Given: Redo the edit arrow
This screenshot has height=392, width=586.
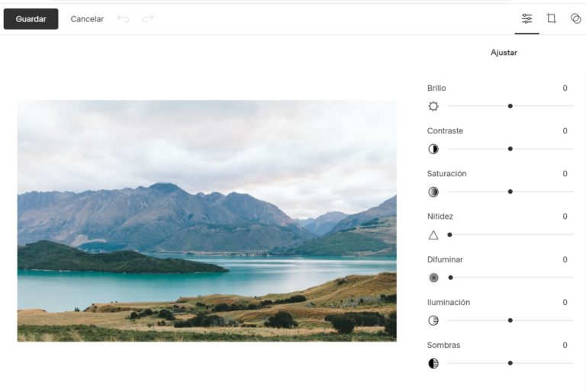Looking at the screenshot, I should pos(148,18).
